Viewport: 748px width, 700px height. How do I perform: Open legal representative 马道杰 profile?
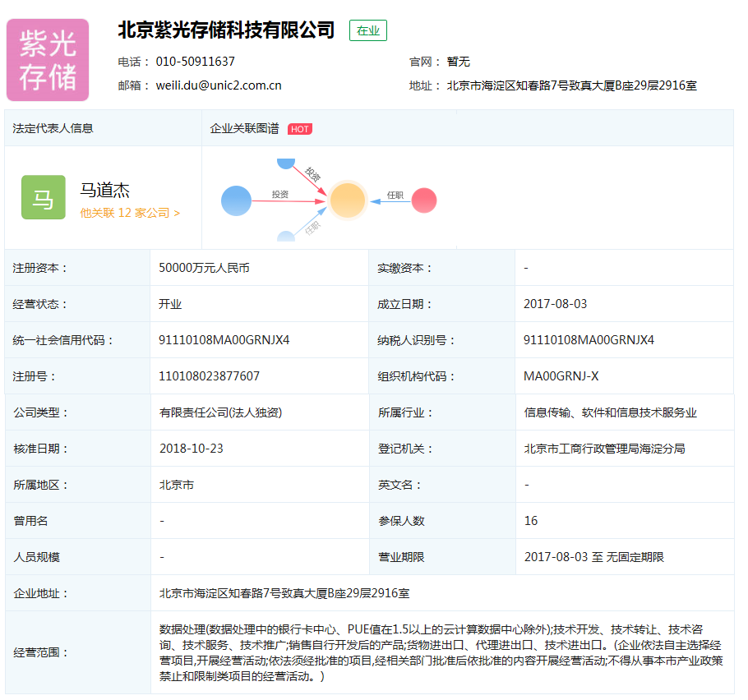coord(105,191)
